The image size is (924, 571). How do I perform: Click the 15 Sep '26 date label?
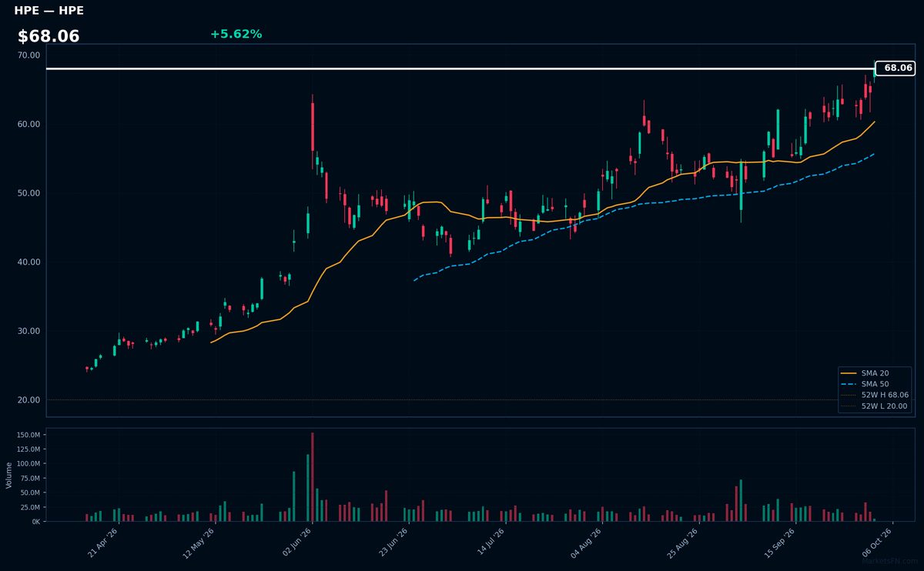pos(779,543)
